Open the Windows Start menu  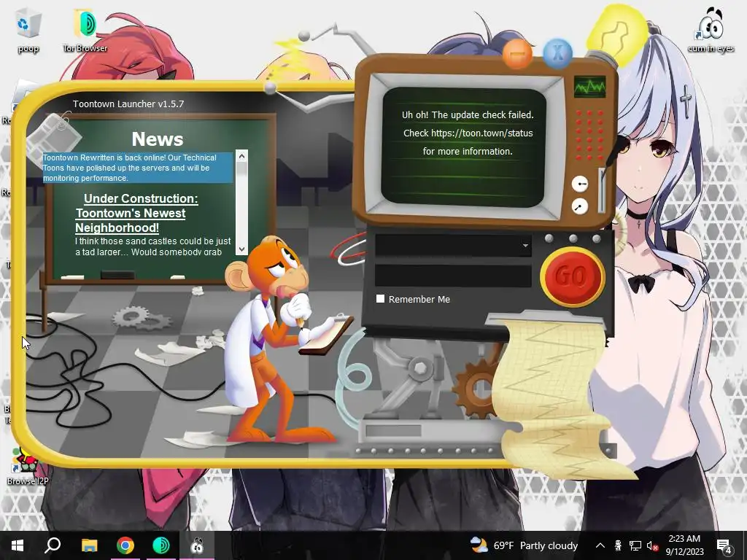coord(18,545)
